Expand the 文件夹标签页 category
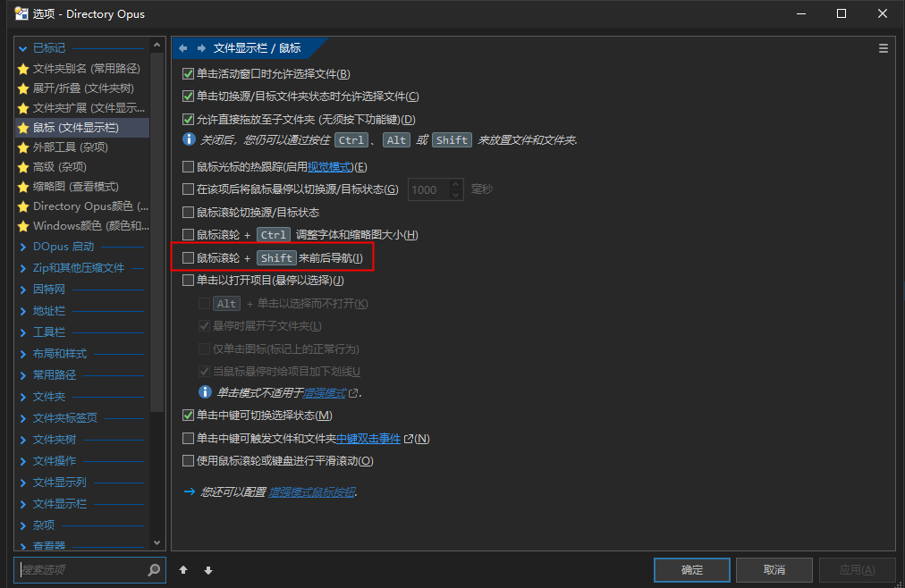This screenshot has width=905, height=588. pos(23,418)
